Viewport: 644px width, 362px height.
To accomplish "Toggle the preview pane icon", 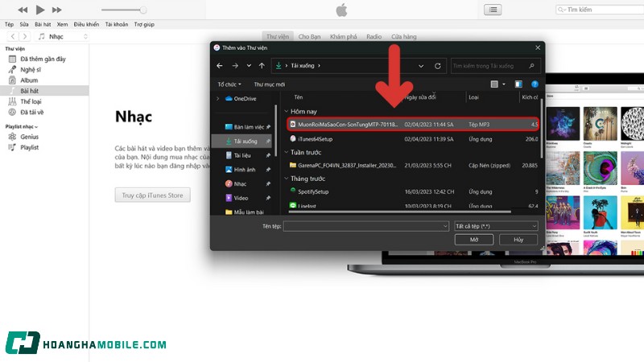I will 518,84.
